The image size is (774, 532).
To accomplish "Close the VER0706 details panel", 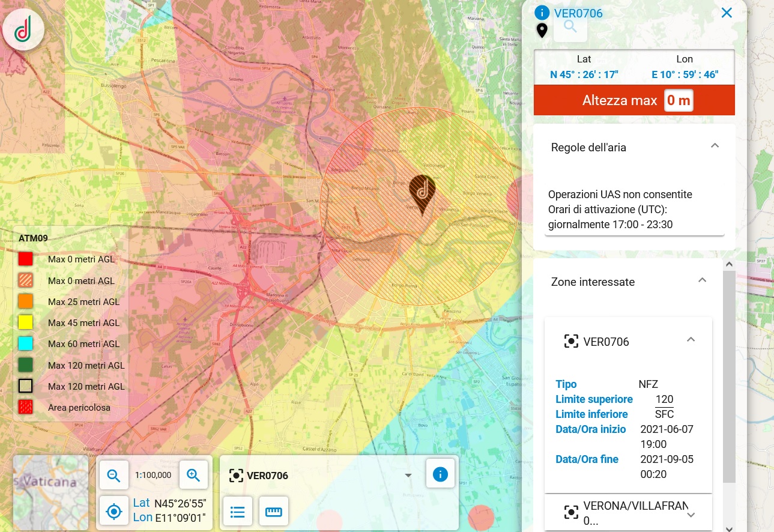I will click(x=727, y=13).
